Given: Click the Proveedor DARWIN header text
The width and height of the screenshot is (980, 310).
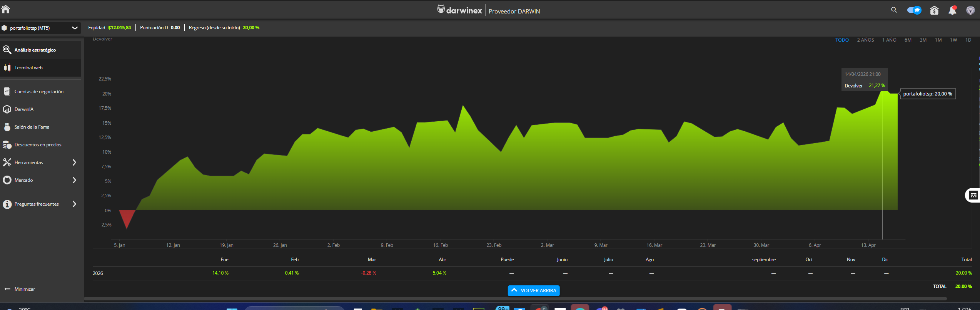Looking at the screenshot, I should (514, 12).
